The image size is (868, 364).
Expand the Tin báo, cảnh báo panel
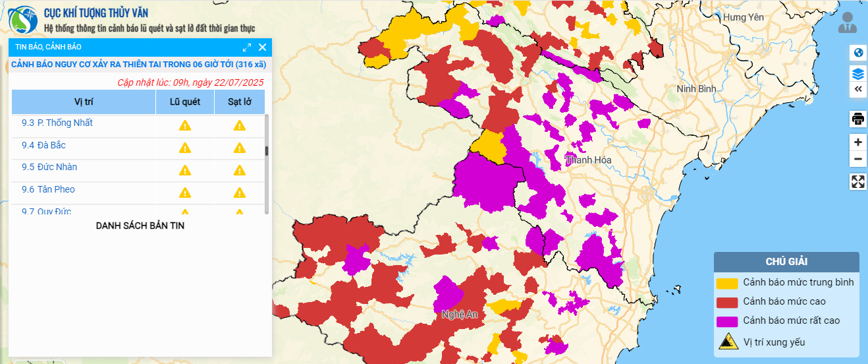coord(247,47)
